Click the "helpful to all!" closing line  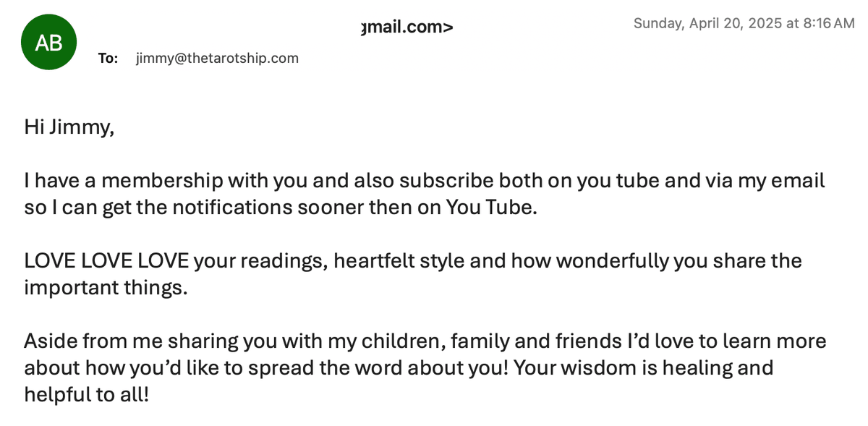[86, 395]
